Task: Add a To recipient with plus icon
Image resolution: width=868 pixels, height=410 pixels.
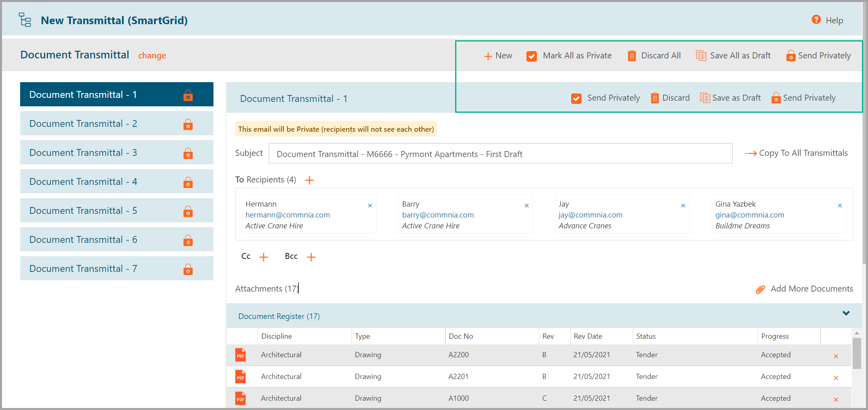Action: tap(309, 180)
